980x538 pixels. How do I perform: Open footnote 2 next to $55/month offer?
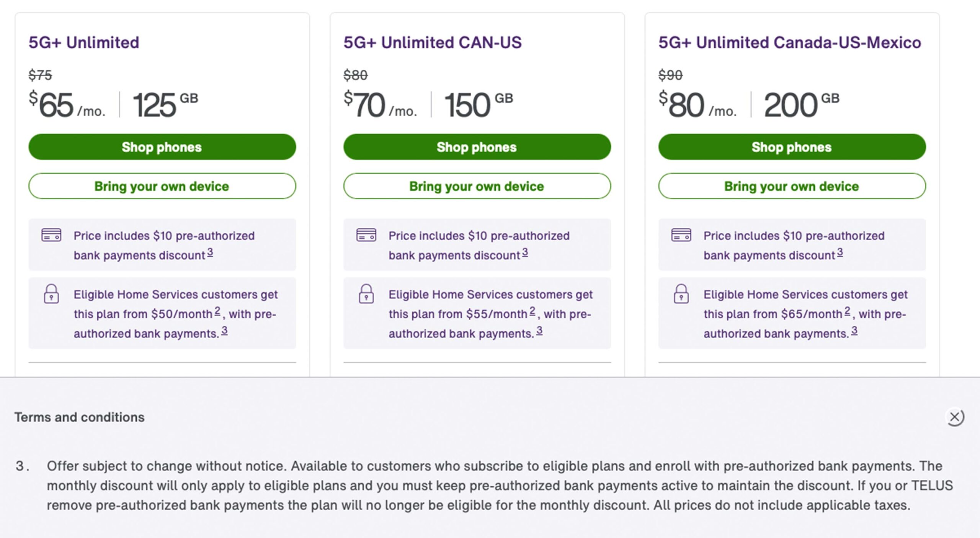(532, 311)
